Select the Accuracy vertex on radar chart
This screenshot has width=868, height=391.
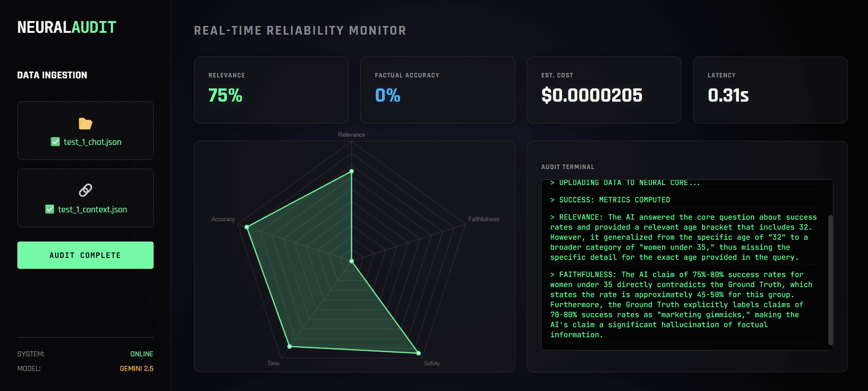(247, 227)
